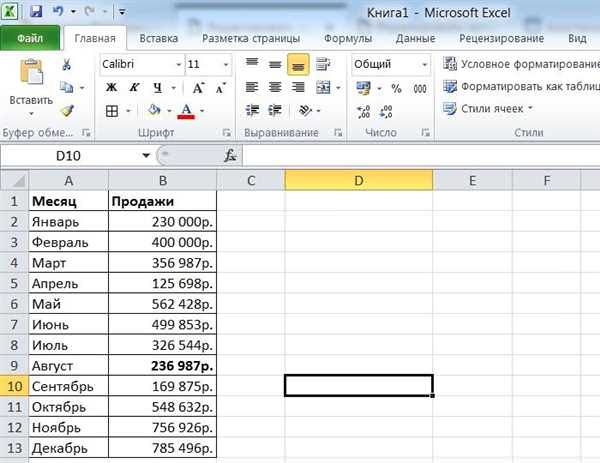Open the fill color dropdown arrow

[169, 111]
